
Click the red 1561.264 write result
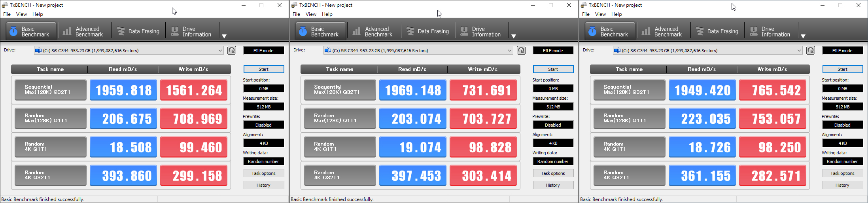pos(194,90)
